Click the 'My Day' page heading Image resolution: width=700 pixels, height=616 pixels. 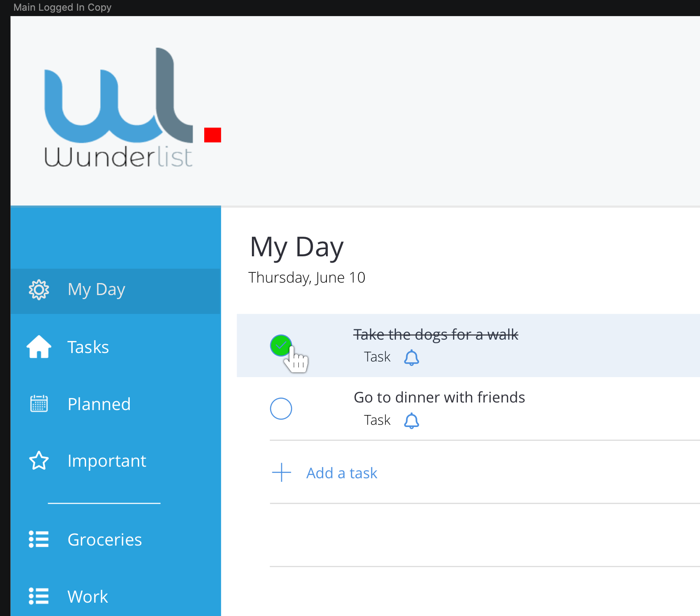[297, 247]
